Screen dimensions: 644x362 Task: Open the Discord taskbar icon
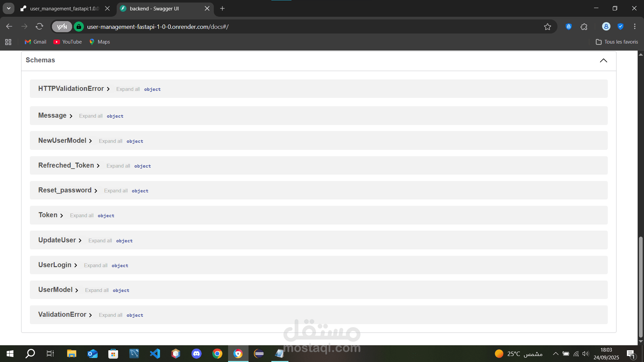click(197, 354)
